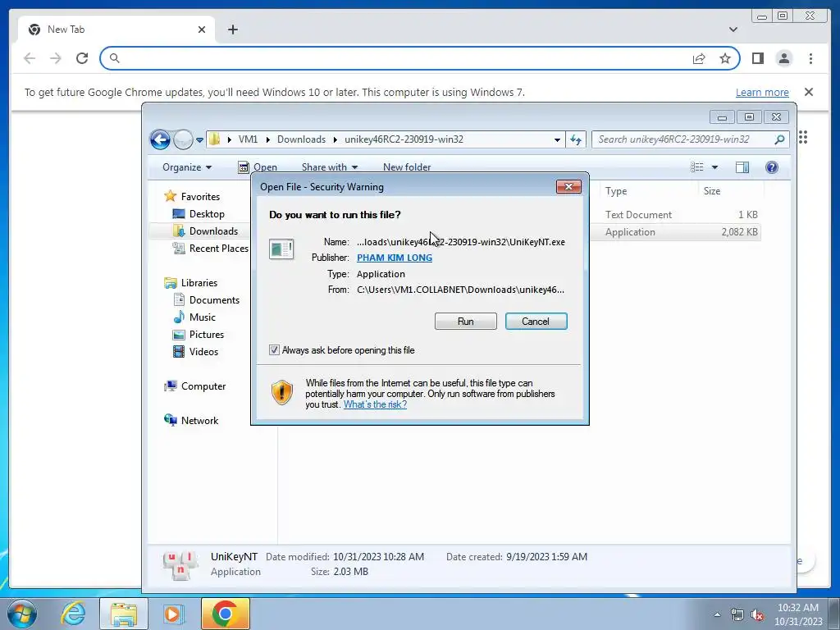Viewport: 840px width, 630px height.
Task: Go back in the Explorer window
Action: click(x=160, y=139)
